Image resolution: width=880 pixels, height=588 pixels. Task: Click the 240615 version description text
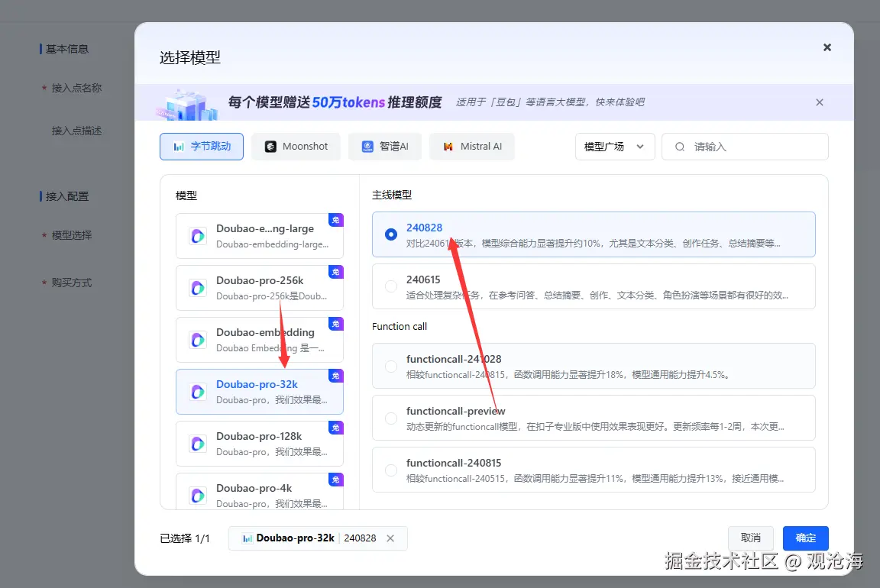[597, 295]
